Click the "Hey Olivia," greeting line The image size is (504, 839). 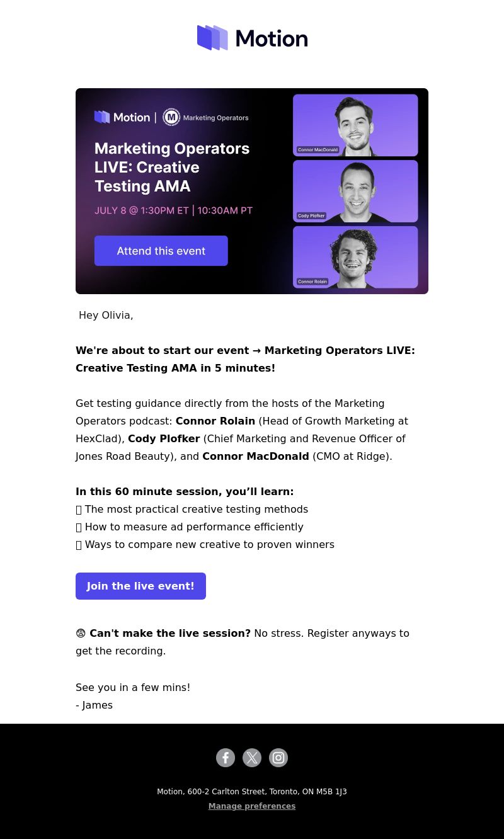click(106, 315)
